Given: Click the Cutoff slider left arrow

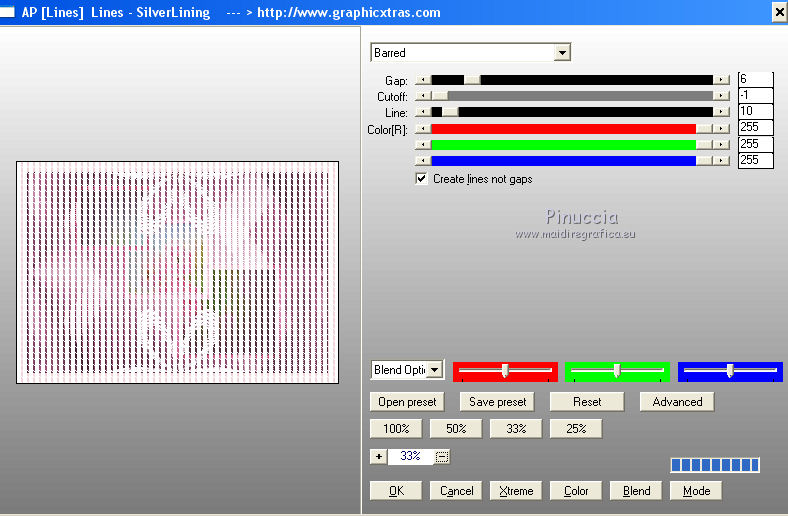Looking at the screenshot, I should pyautogui.click(x=424, y=96).
